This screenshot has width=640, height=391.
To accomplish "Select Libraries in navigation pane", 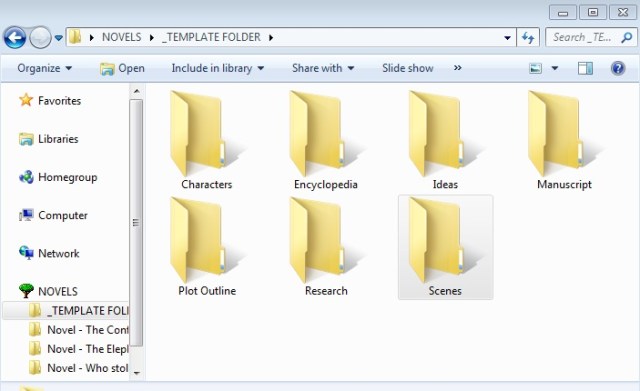I will point(49,139).
